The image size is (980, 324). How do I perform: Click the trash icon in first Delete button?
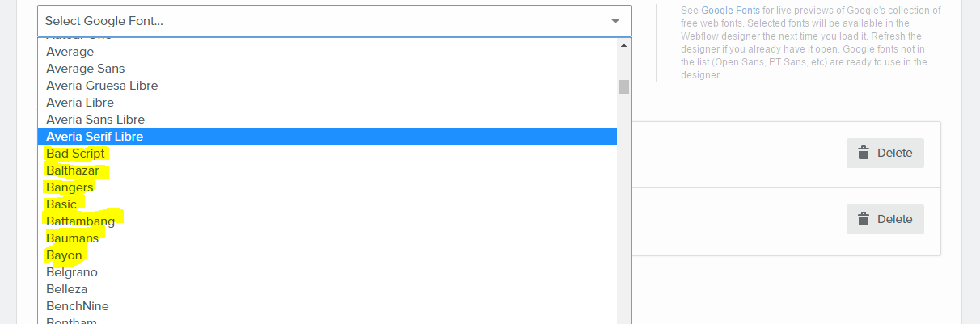pyautogui.click(x=864, y=153)
